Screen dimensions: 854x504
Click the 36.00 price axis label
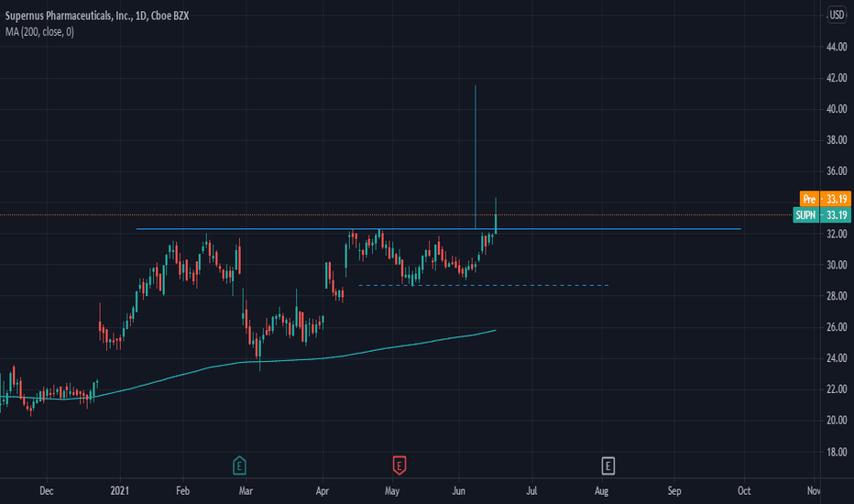tap(837, 171)
